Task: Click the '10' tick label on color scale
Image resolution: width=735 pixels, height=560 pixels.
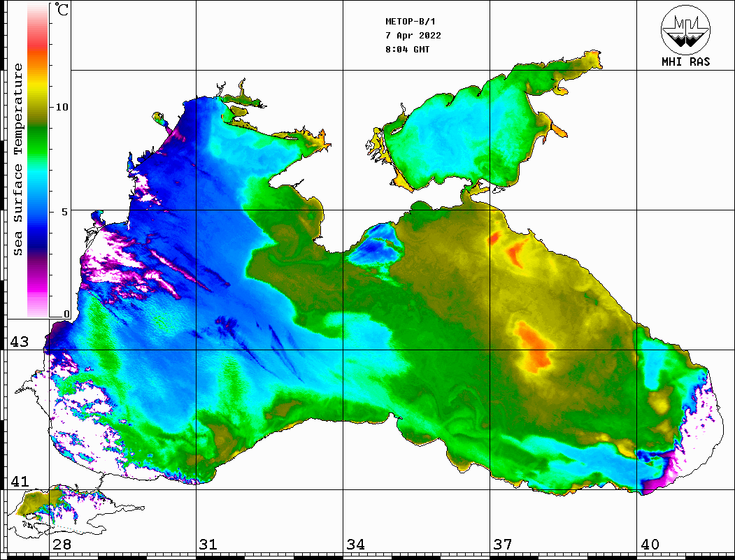Action: click(x=62, y=107)
